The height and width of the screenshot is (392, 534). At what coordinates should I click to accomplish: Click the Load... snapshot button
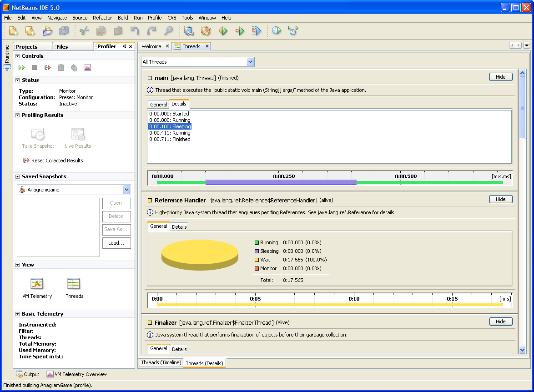click(x=116, y=243)
